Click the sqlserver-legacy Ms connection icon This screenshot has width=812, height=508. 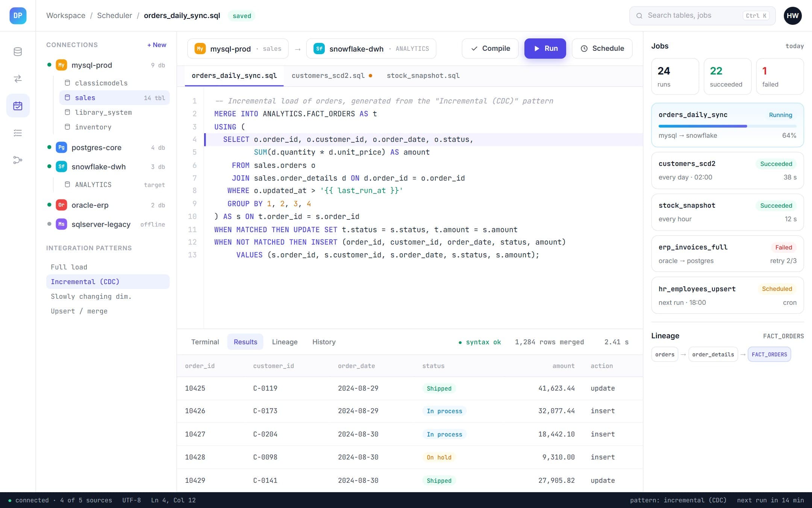click(x=61, y=224)
